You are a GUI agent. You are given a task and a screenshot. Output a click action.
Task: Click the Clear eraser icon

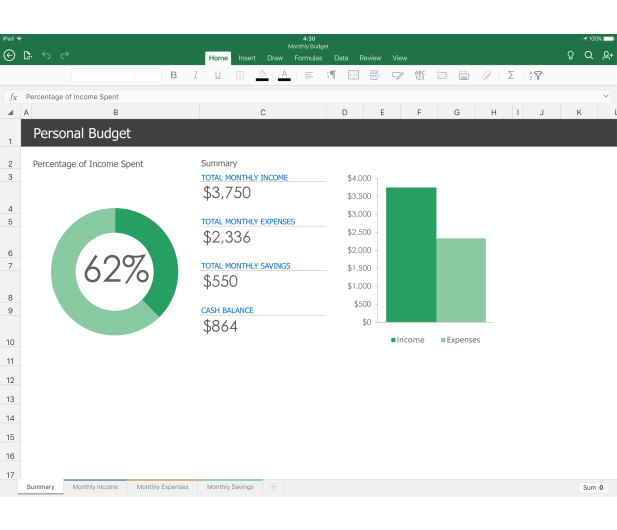click(486, 75)
